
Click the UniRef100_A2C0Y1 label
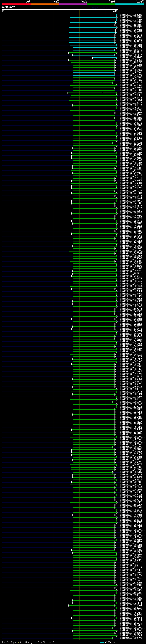(x=131, y=170)
